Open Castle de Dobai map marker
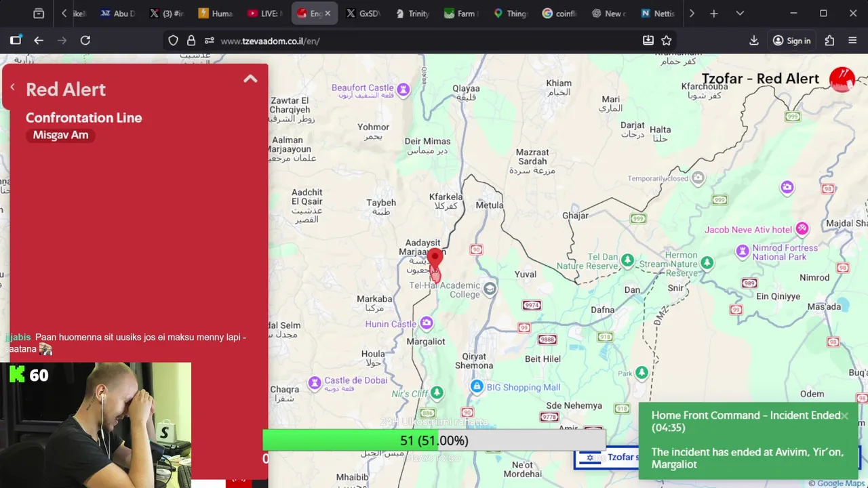The height and width of the screenshot is (488, 868). click(315, 384)
